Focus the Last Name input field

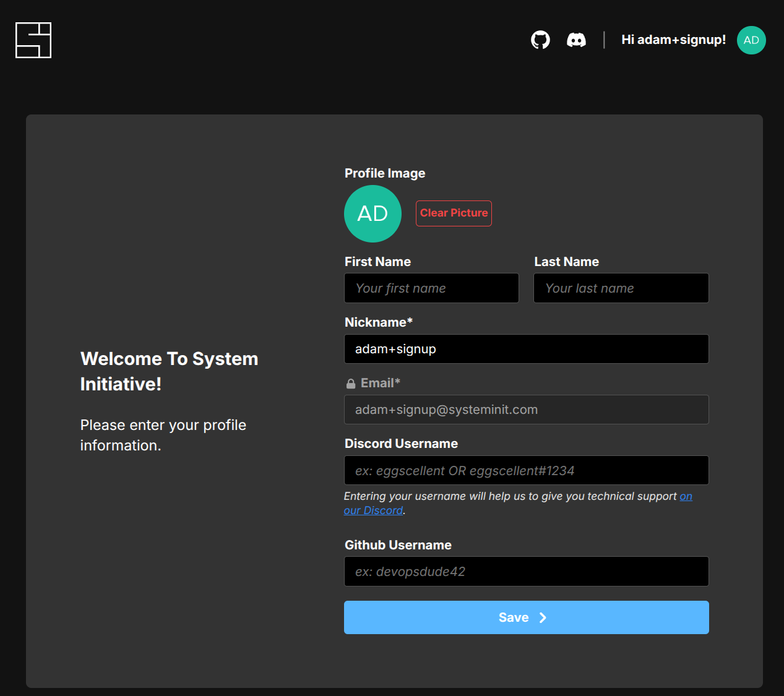click(621, 288)
